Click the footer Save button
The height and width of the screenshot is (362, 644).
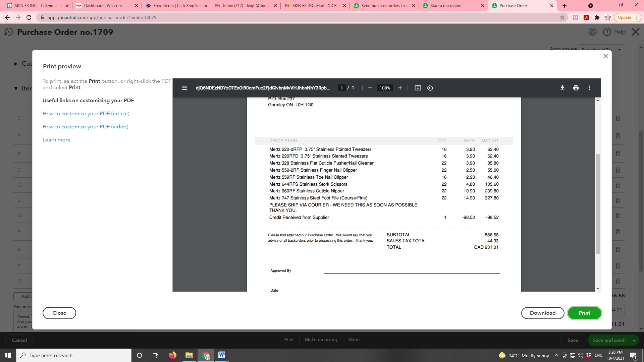(x=573, y=340)
